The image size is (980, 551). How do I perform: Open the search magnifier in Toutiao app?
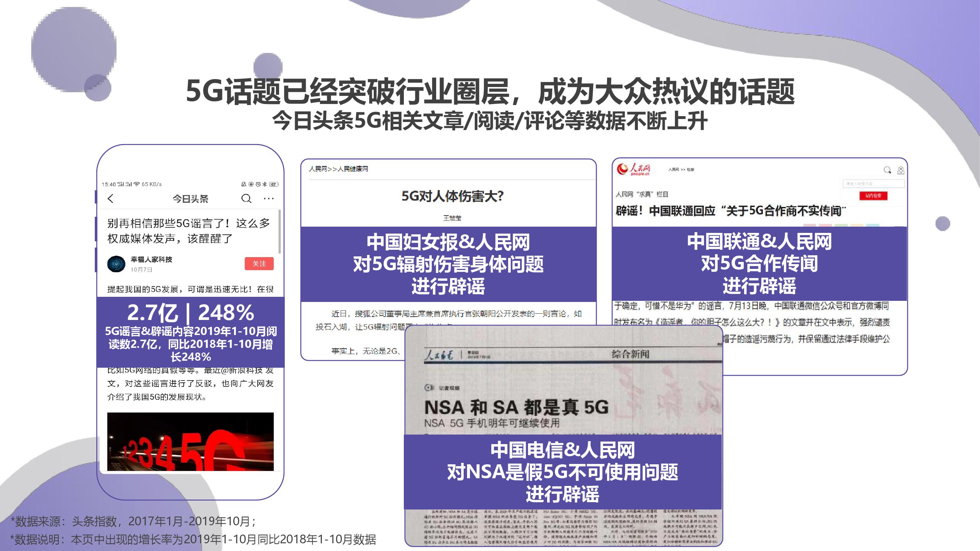246,198
